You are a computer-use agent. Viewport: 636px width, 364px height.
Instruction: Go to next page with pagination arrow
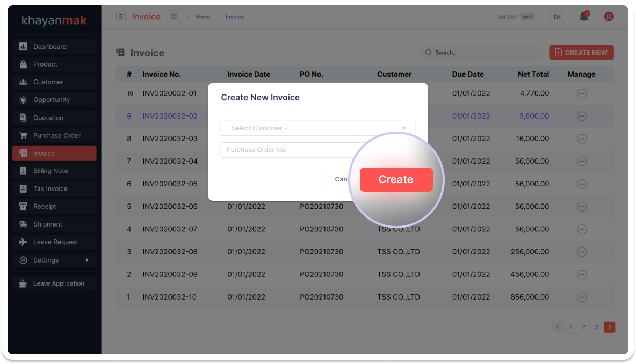609,327
